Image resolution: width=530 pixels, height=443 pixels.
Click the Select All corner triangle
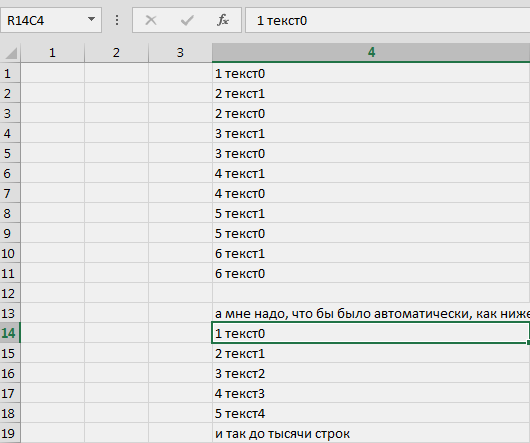10,53
